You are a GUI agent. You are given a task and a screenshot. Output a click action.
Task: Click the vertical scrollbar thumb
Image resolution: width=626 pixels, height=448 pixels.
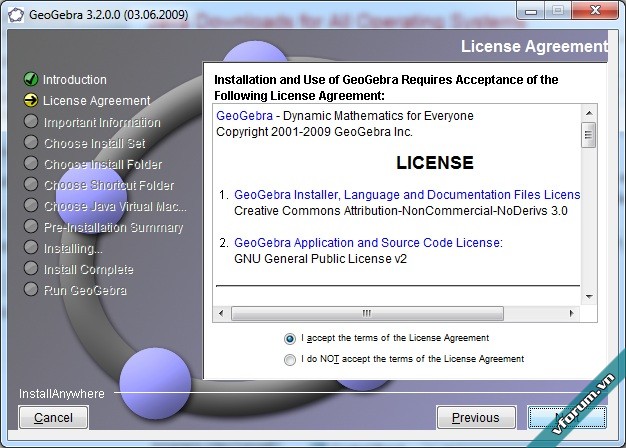[588, 135]
